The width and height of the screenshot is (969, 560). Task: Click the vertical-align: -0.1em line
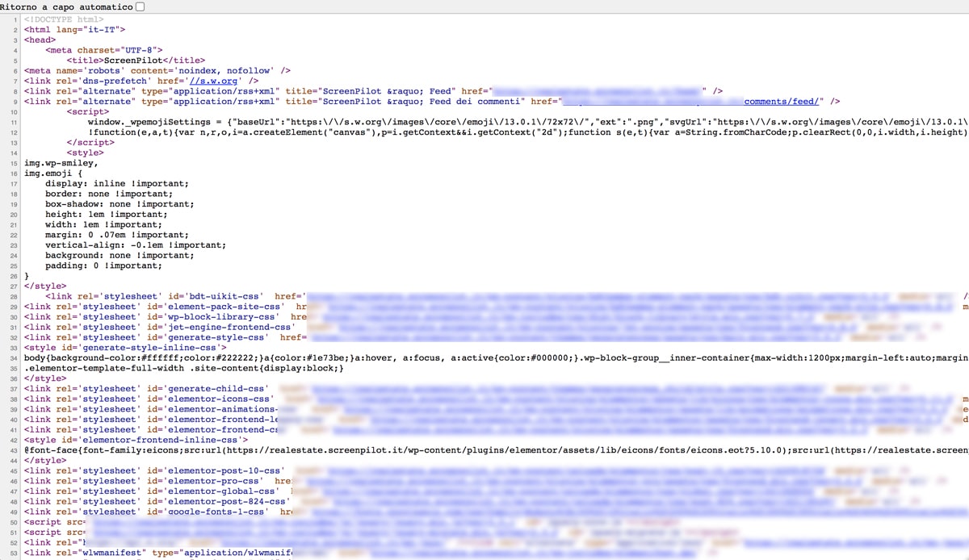pyautogui.click(x=136, y=244)
